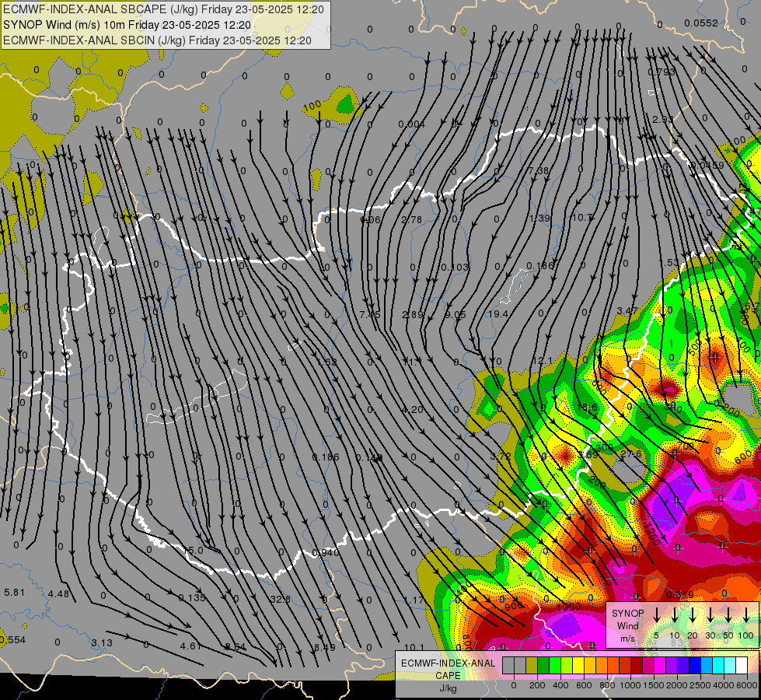Pick the olive swatch in CAPE legend
The image size is (761, 700).
coord(532,665)
